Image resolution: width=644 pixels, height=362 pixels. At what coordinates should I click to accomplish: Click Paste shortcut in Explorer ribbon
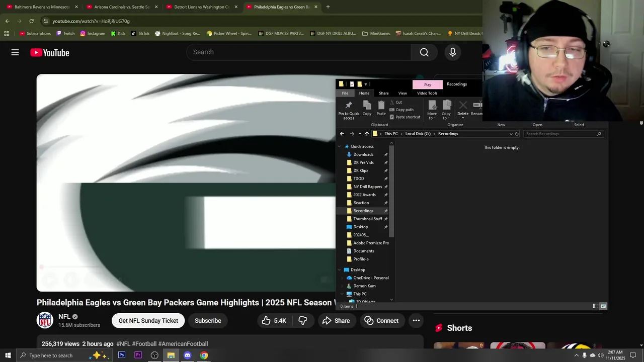pyautogui.click(x=405, y=117)
